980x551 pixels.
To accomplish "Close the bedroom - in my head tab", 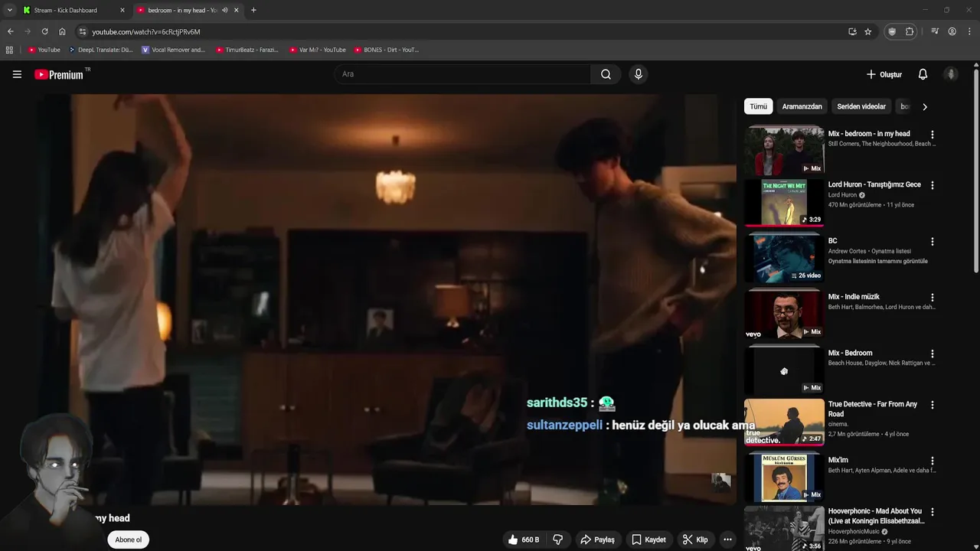I will (237, 10).
